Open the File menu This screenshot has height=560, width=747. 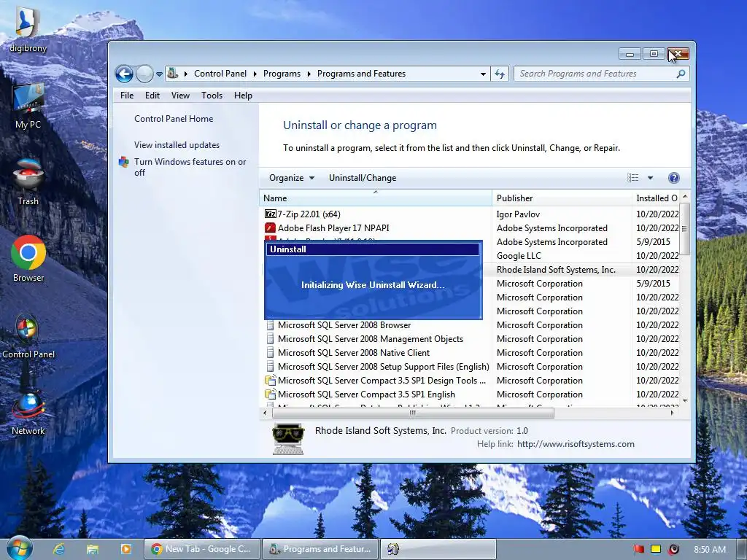click(x=127, y=96)
